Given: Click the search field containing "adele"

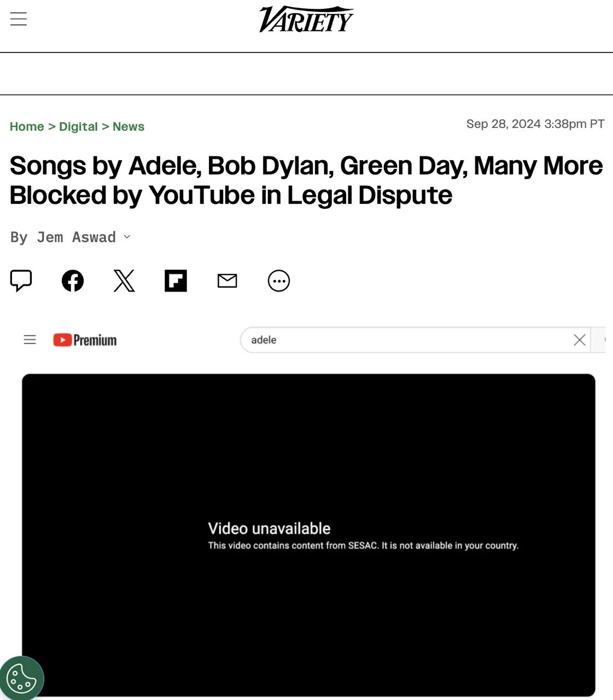Looking at the screenshot, I should 405,340.
